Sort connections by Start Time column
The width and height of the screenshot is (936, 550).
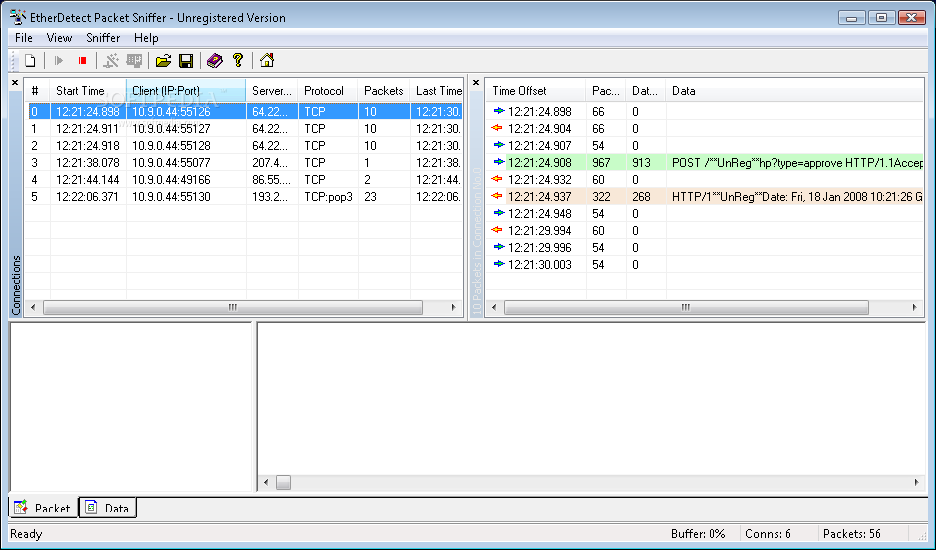point(88,91)
